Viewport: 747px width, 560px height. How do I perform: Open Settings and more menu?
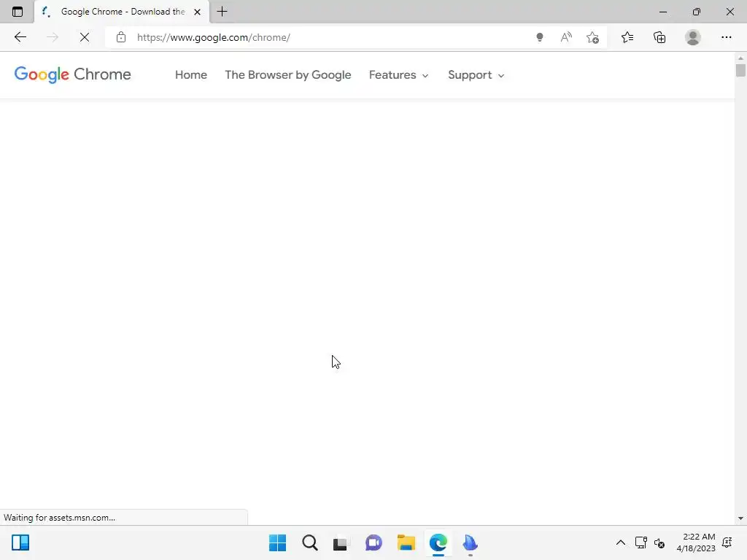(727, 37)
